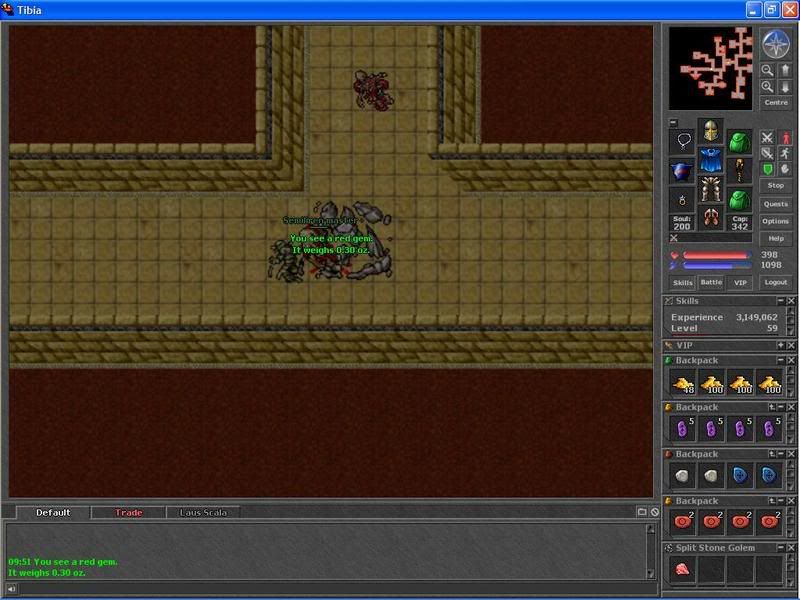Open the green backpack above Cap
The width and height of the screenshot is (800, 600).
point(739,199)
